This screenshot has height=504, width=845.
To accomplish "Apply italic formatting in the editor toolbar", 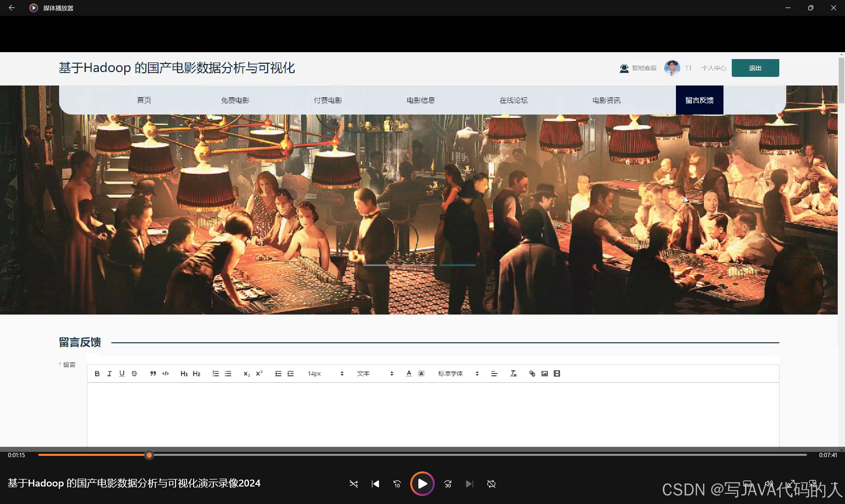I will click(x=109, y=374).
